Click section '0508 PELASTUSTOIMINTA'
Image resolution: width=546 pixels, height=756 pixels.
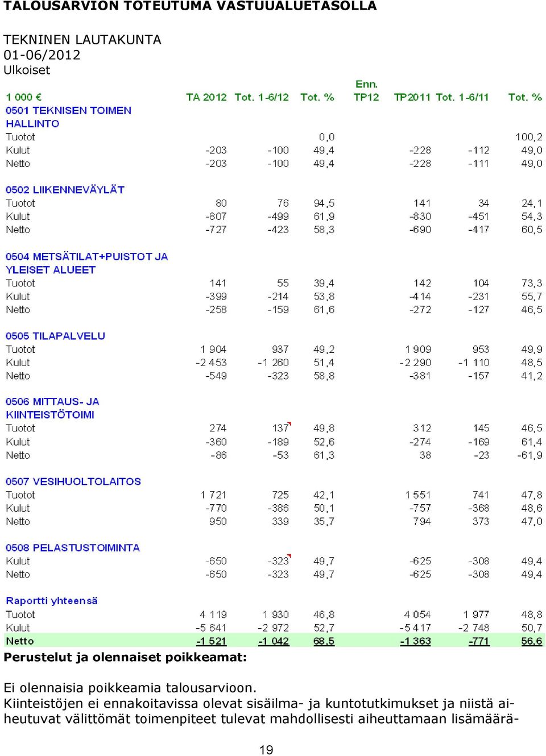(72, 548)
